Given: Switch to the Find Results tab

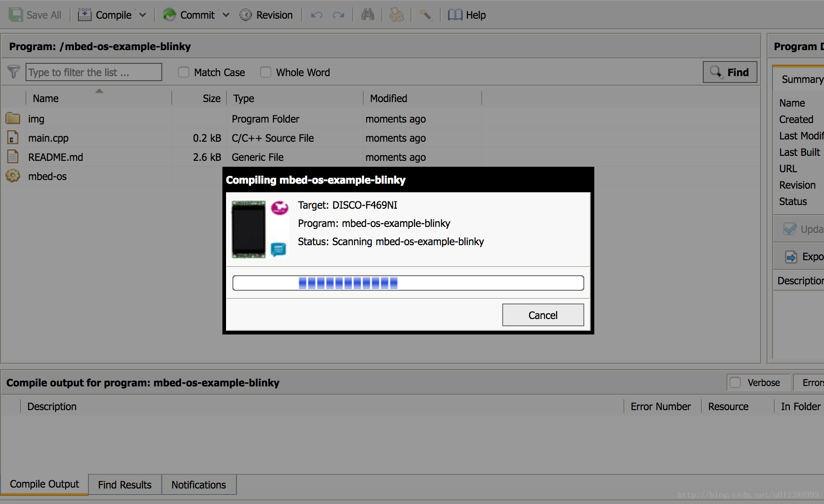Looking at the screenshot, I should click(125, 485).
